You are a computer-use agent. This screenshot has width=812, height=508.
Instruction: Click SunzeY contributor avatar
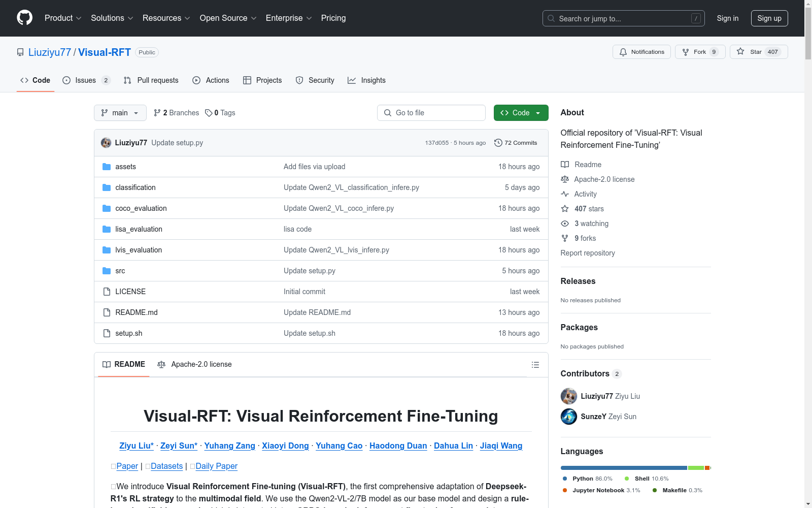[x=569, y=417]
